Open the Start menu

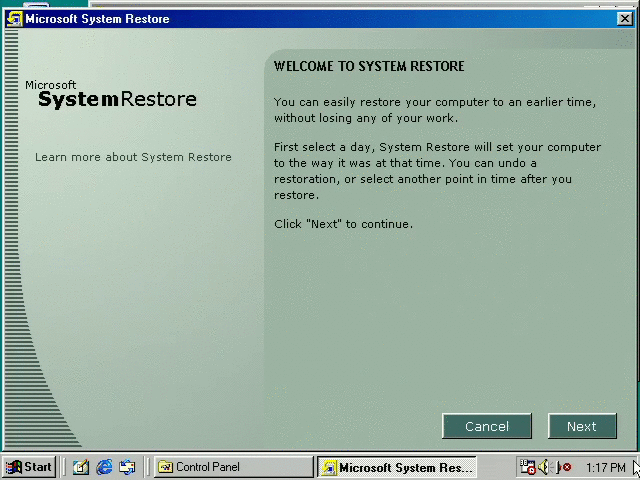[x=29, y=467]
